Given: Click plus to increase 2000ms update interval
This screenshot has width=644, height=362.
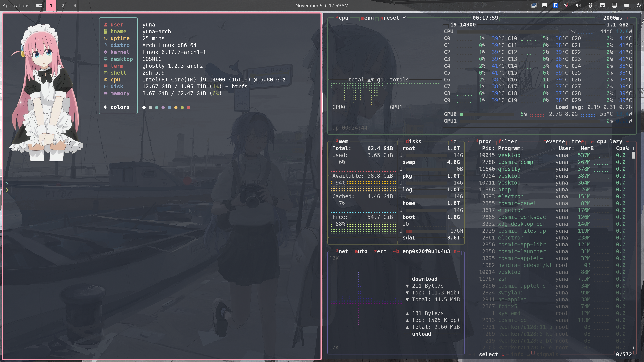Looking at the screenshot, I should click(x=627, y=18).
